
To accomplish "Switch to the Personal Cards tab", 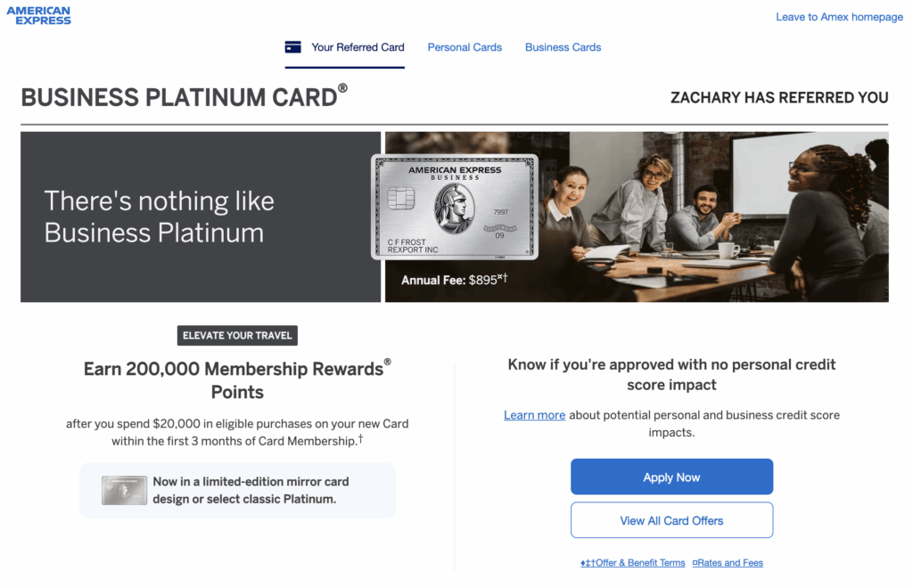I will pyautogui.click(x=465, y=47).
